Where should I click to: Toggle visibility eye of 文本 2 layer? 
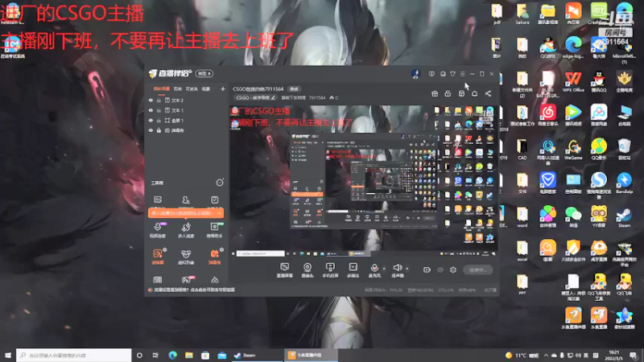point(151,101)
